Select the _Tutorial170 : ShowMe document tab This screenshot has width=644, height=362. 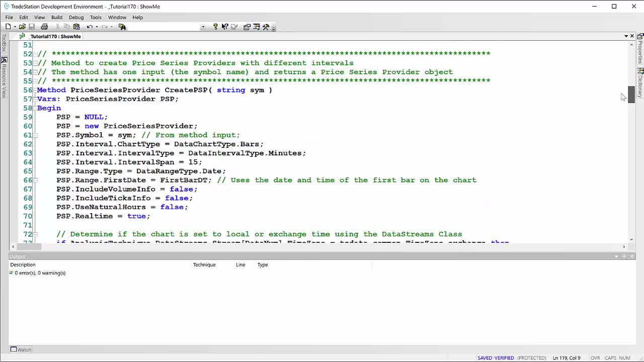coord(50,36)
